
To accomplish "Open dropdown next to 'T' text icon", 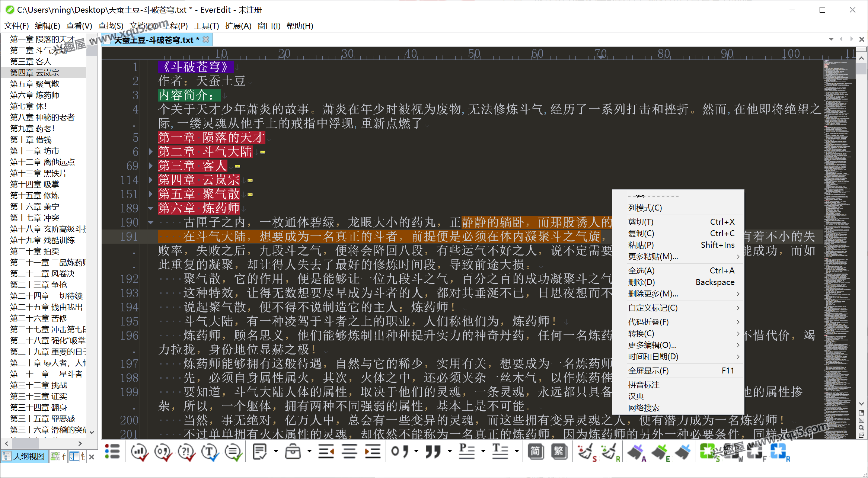I will pos(517,451).
